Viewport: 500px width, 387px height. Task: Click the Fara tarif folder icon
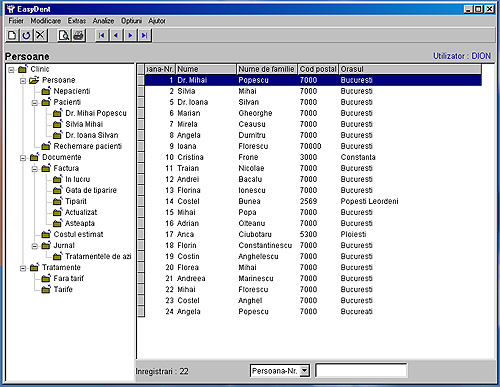(46, 278)
